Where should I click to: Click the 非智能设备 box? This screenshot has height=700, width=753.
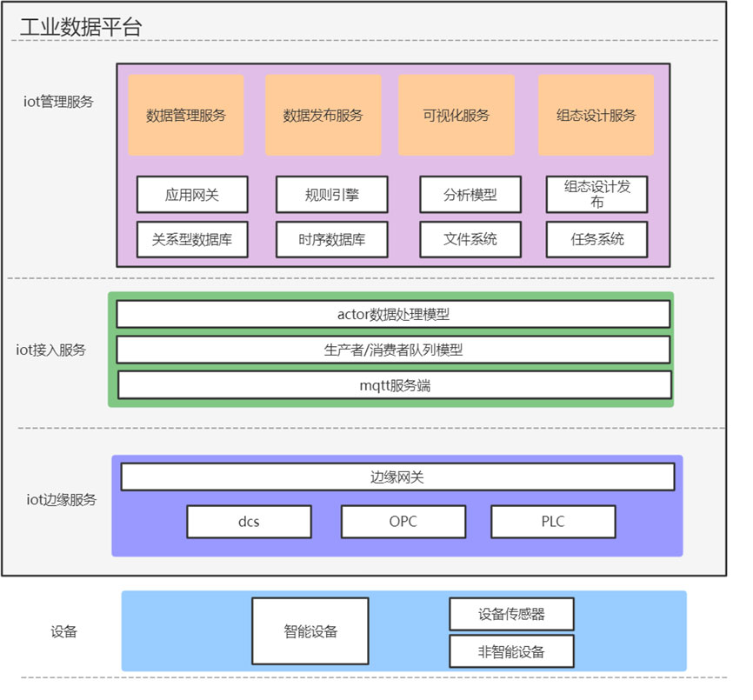point(511,651)
